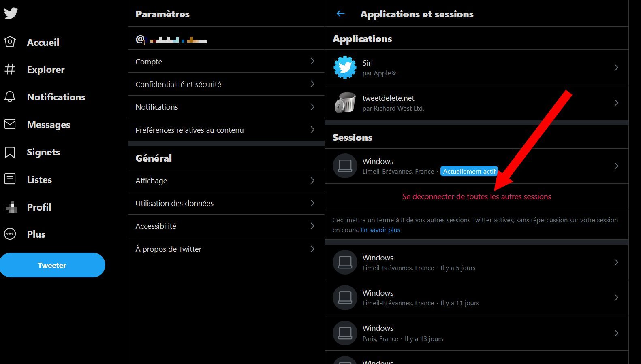This screenshot has height=364, width=641.
Task: Click laptop icon of 11 days ago session
Action: click(x=345, y=298)
